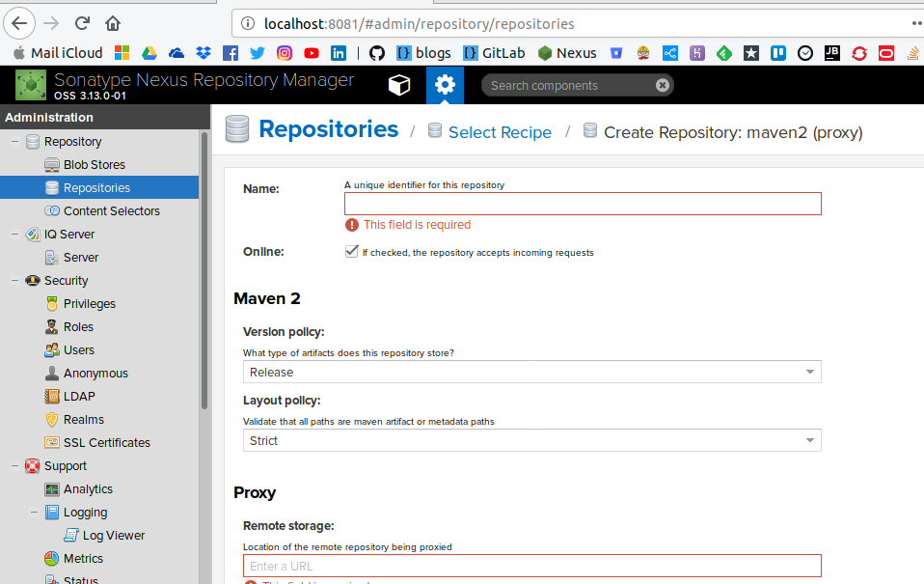The height and width of the screenshot is (584, 924).
Task: Open the GitLab bookmark
Action: coord(494,53)
